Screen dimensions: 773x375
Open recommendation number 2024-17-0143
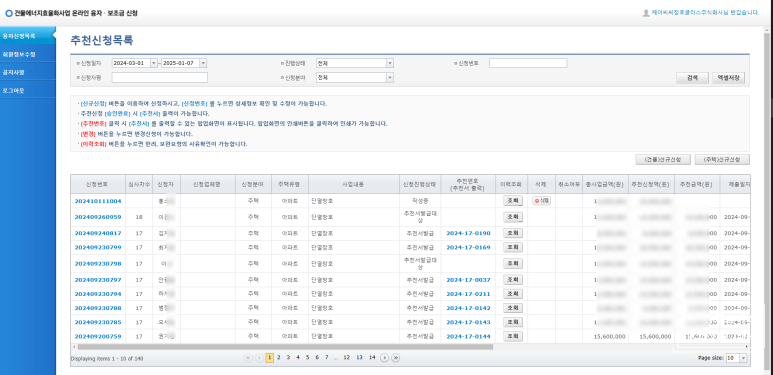468,323
